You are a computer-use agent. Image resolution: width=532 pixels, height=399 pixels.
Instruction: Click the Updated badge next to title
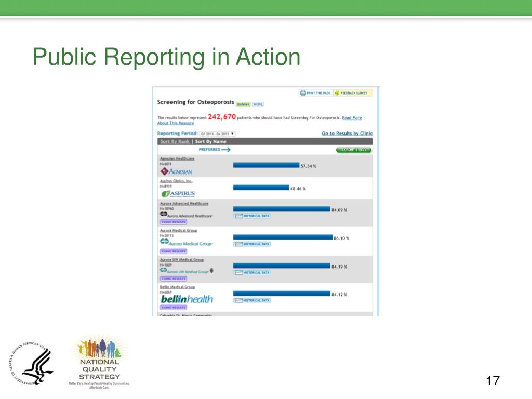243,104
